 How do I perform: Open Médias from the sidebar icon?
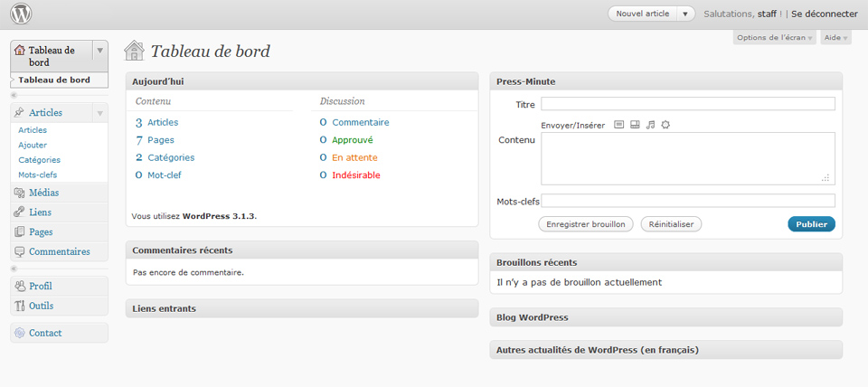[x=20, y=193]
